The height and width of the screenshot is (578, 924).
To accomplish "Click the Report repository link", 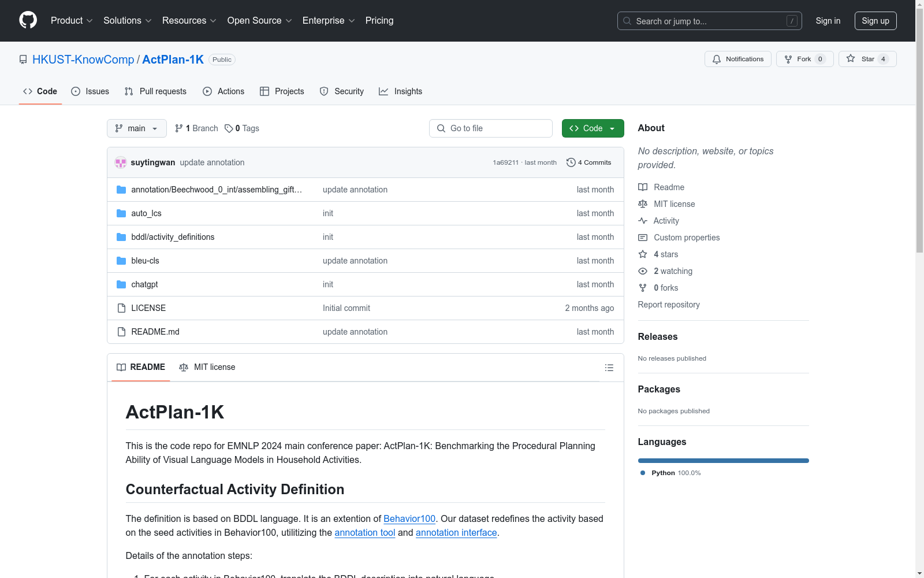I will (x=669, y=305).
